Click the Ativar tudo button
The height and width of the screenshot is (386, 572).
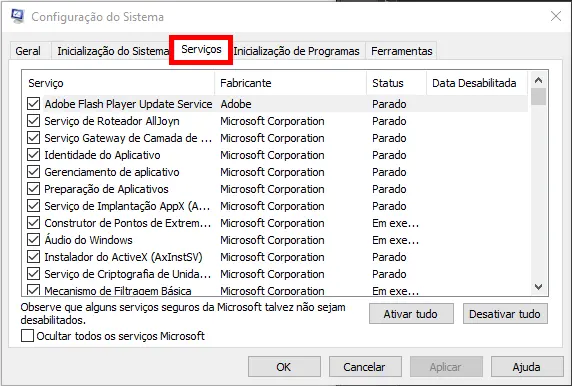[411, 314]
